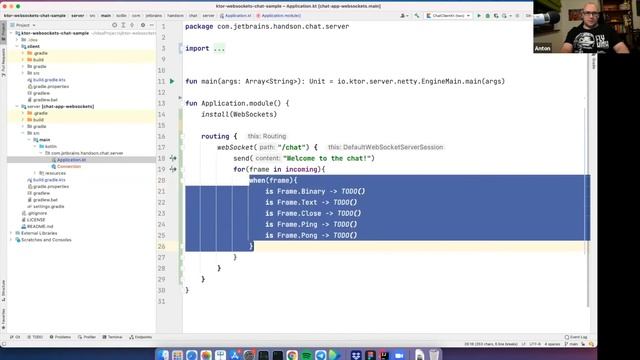Open Finder from the Dock
Screen dimensions: 640x360
coord(163,355)
